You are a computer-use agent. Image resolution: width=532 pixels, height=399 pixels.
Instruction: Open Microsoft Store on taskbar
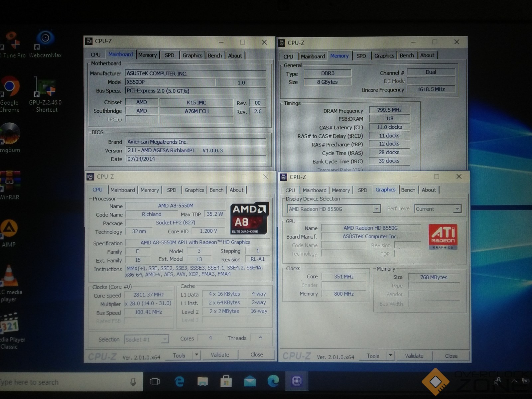tap(226, 381)
